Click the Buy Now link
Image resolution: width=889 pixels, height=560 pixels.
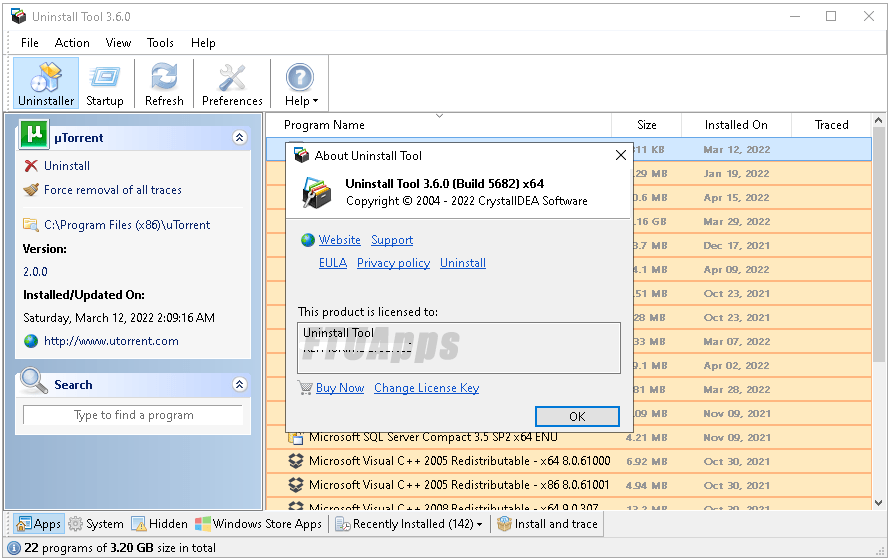[x=340, y=388]
